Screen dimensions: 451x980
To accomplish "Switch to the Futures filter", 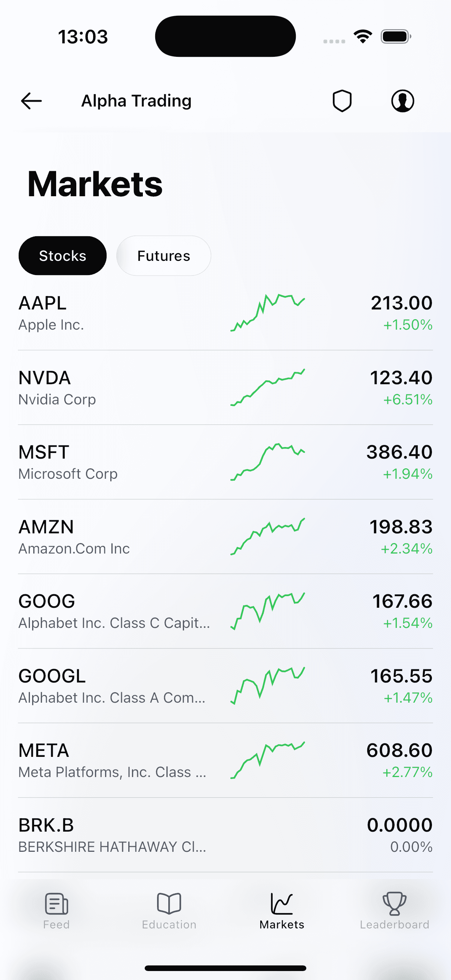I will pyautogui.click(x=164, y=256).
